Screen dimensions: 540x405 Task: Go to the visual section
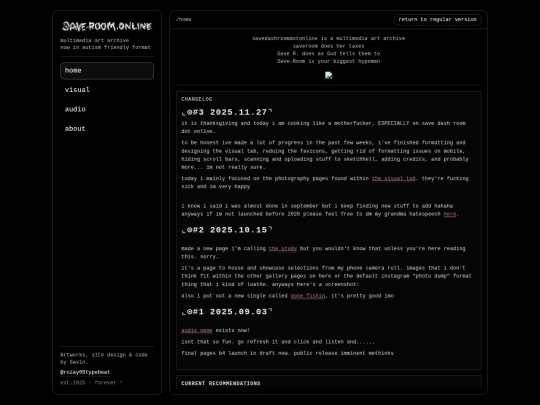click(x=77, y=90)
